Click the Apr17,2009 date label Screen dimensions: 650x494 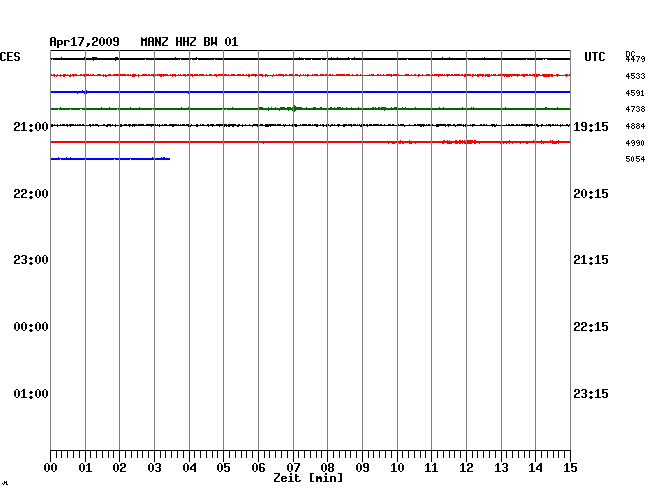[84, 42]
